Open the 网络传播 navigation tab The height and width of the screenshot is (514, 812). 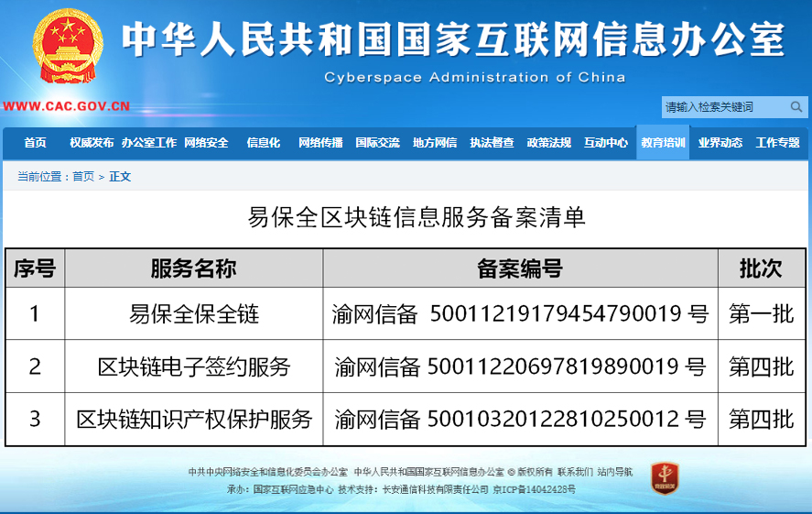(320, 143)
